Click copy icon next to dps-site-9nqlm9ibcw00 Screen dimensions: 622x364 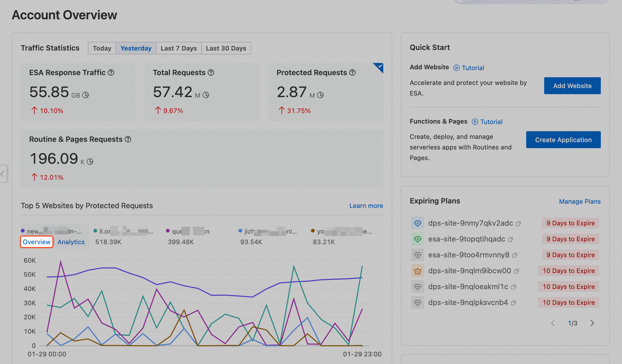pyautogui.click(x=516, y=271)
